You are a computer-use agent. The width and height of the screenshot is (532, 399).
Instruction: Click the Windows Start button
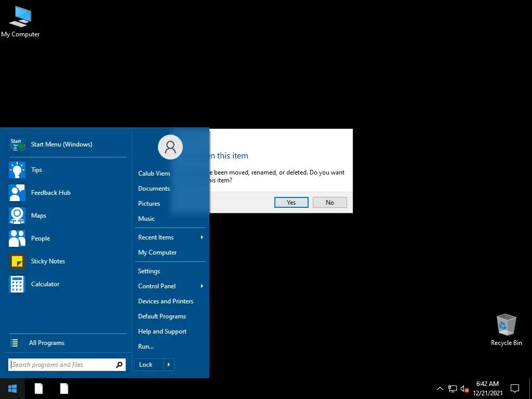click(x=12, y=389)
